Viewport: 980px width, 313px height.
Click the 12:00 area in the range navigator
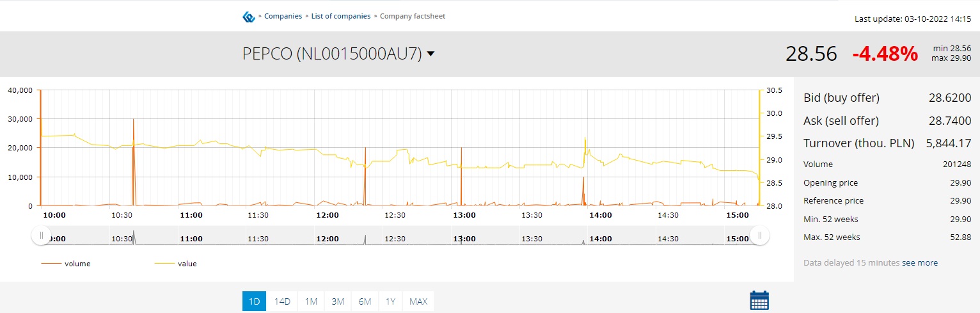click(328, 239)
